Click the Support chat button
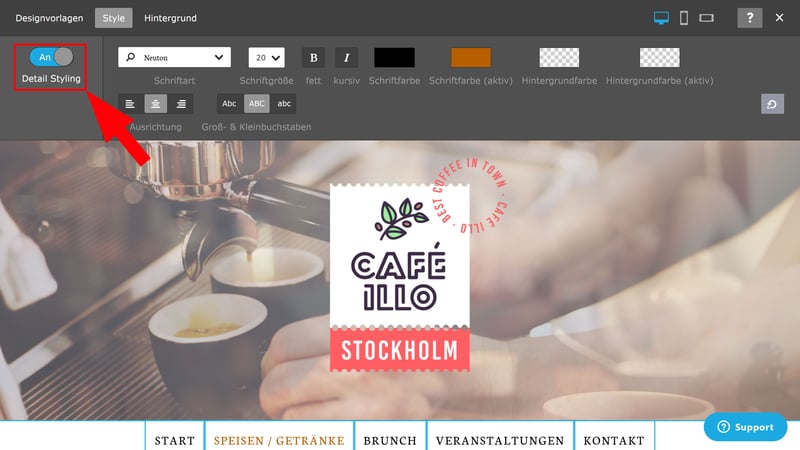Screen dimensions: 800x450 745,427
